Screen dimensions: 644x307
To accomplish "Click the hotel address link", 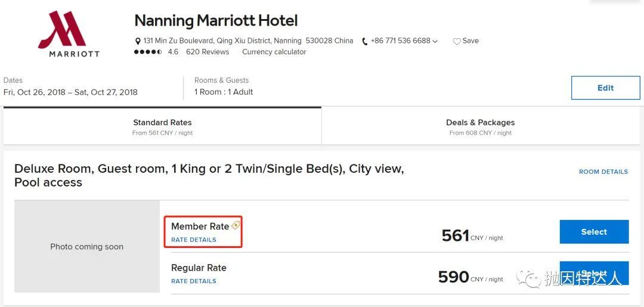I will [248, 41].
